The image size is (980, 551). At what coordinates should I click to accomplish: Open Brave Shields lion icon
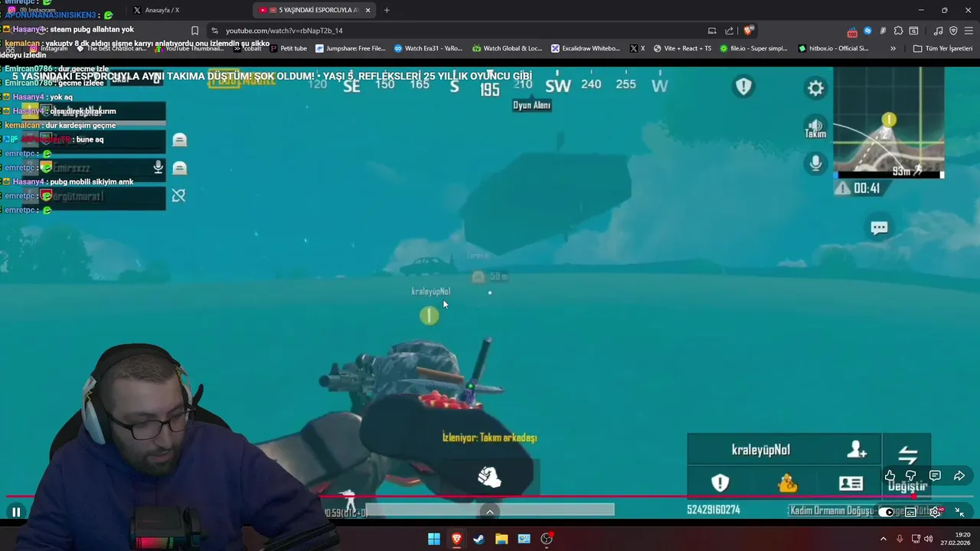point(749,31)
